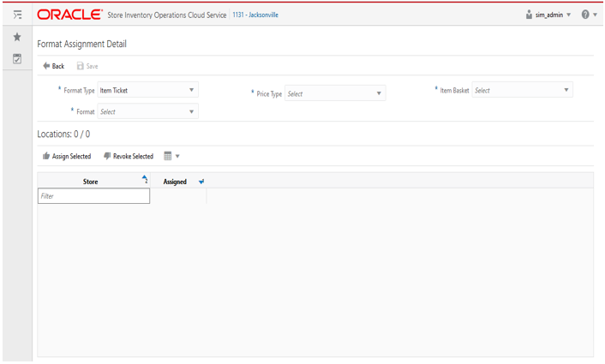Click the Save button
Image resolution: width=605 pixels, height=364 pixels.
(87, 66)
